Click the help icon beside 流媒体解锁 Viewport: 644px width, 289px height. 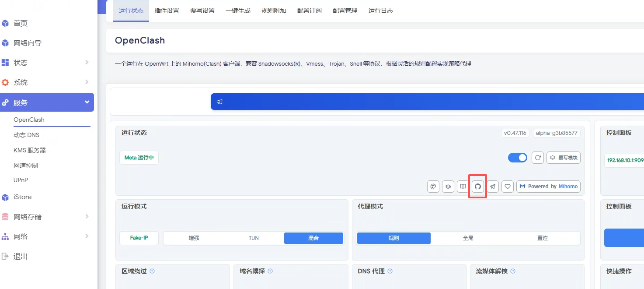point(513,271)
